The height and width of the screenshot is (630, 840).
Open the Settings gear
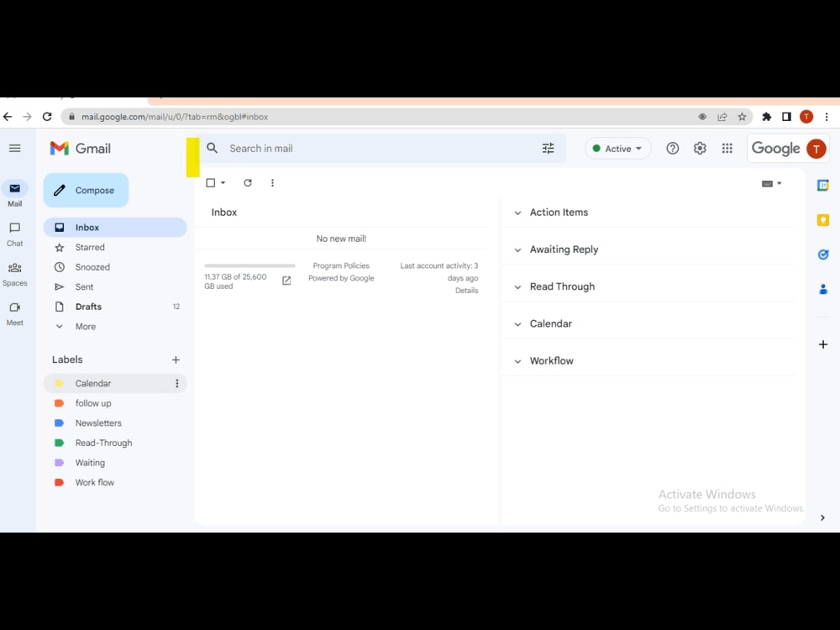point(700,149)
